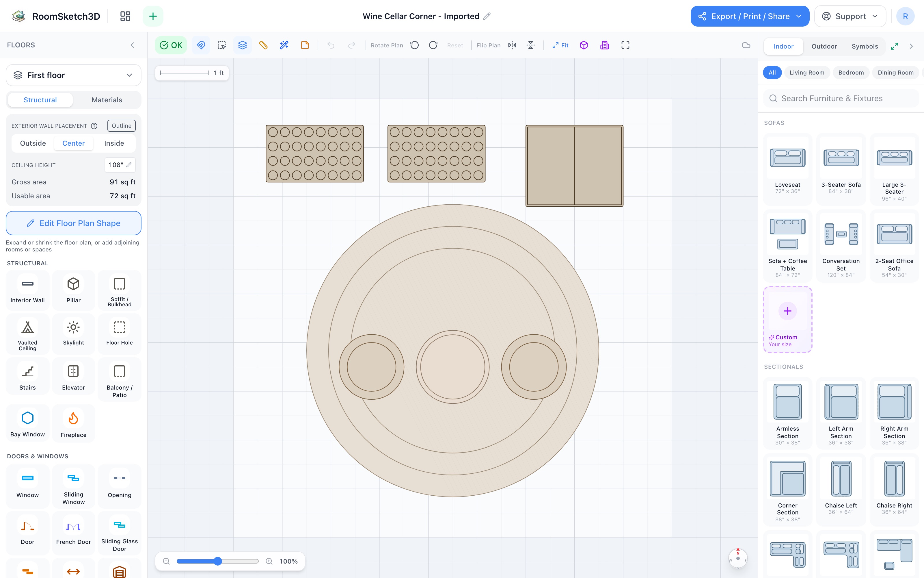
Task: Select the measuring tape tool
Action: 263,45
